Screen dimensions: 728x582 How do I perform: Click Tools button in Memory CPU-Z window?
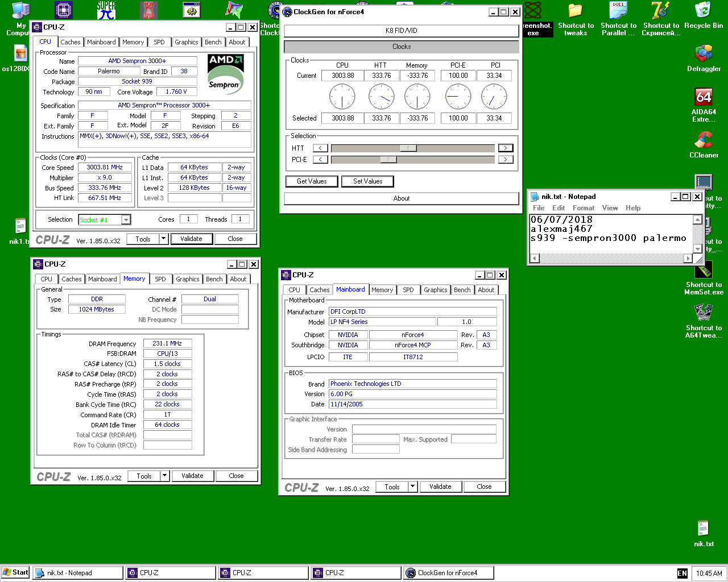coord(144,476)
